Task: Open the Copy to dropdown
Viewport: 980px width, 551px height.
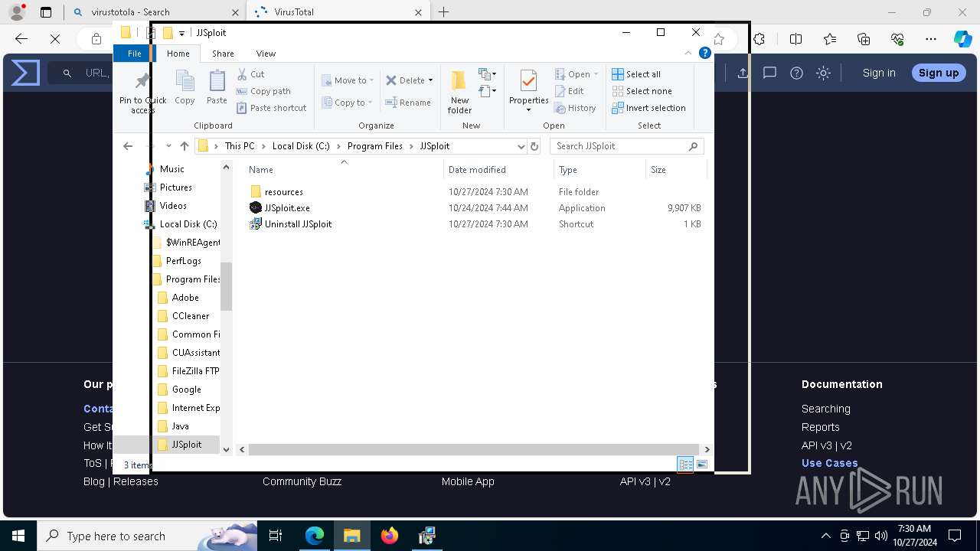Action: tap(348, 103)
